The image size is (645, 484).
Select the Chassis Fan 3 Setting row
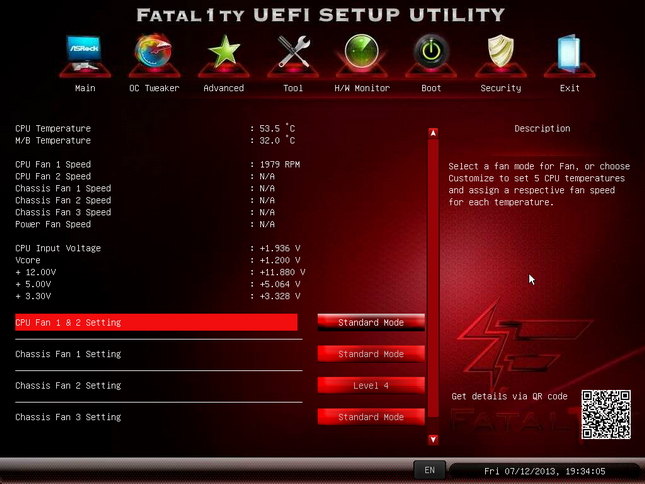click(x=159, y=417)
